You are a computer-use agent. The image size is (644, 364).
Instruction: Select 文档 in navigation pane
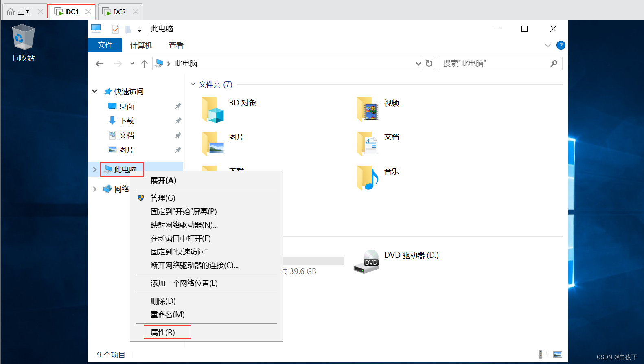point(126,135)
